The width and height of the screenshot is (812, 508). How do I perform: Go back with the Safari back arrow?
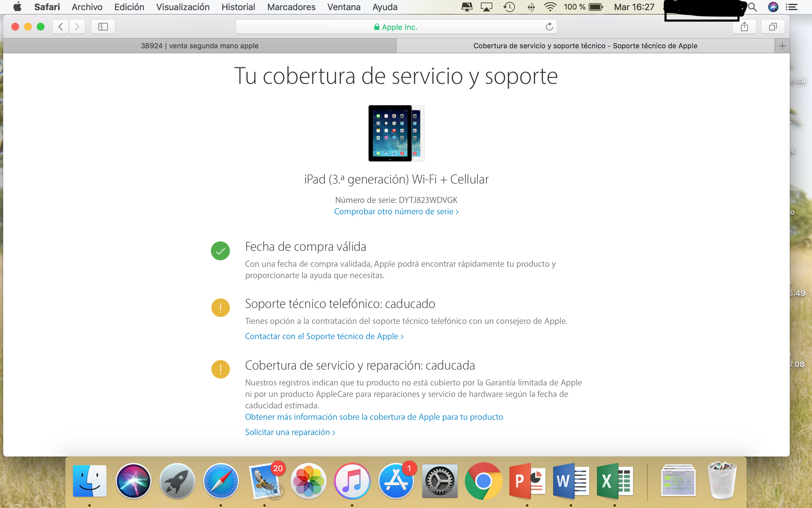point(61,27)
